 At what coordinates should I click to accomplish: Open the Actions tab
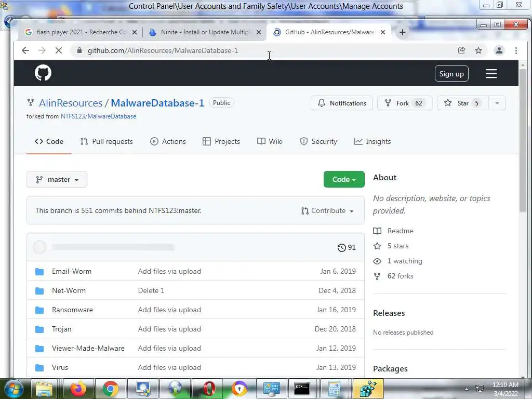[168, 141]
